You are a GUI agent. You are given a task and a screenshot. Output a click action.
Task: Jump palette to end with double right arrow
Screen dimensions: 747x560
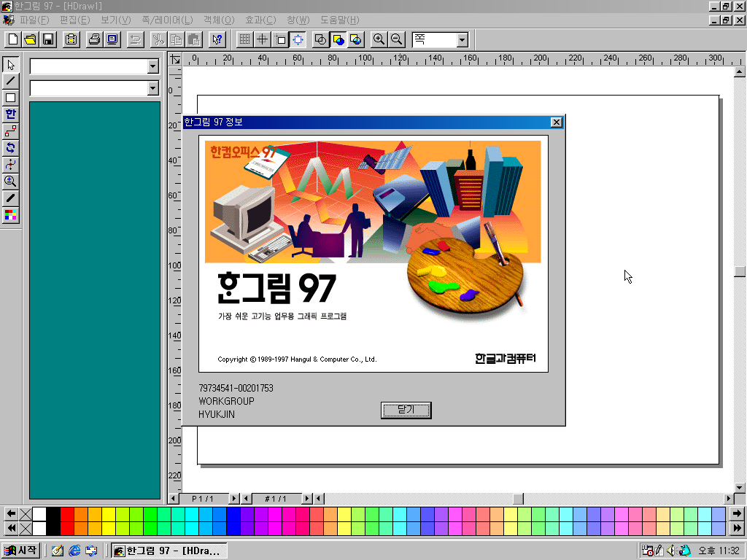(737, 528)
